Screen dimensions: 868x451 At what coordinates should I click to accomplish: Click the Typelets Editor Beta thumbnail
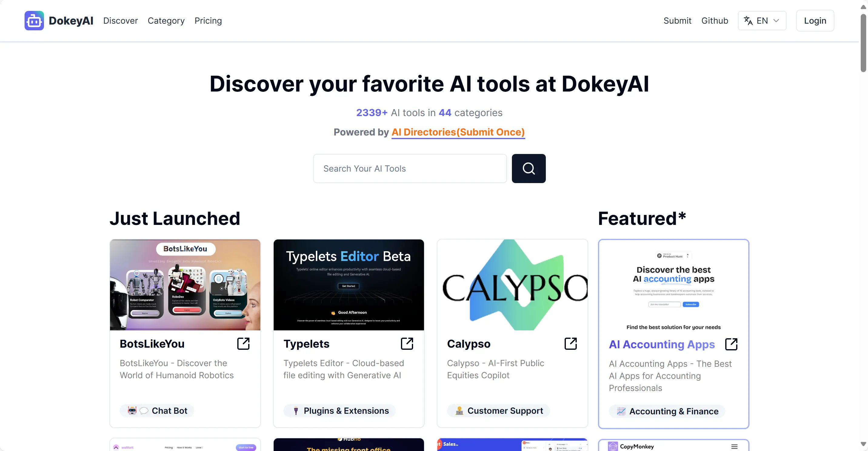[x=349, y=285]
